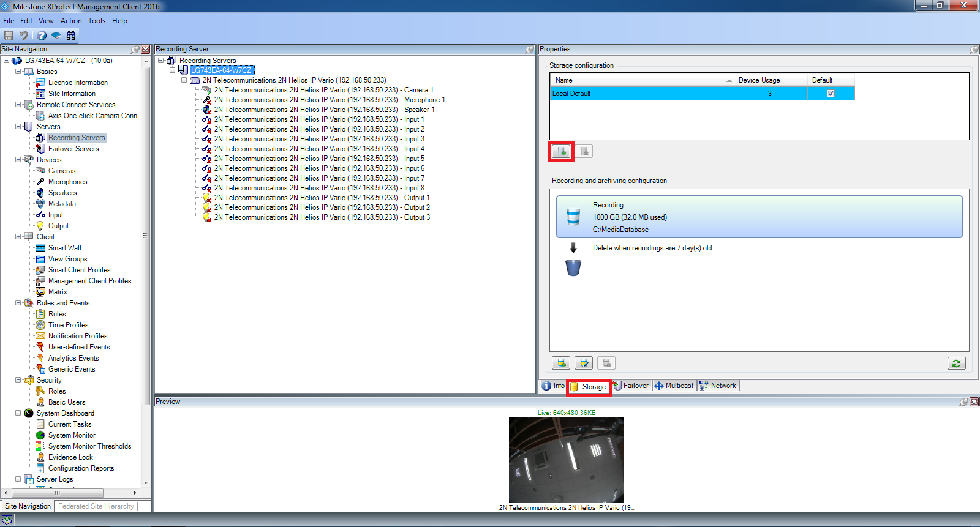Click the Device Usage link value 3
980x527 pixels.
pyautogui.click(x=770, y=94)
